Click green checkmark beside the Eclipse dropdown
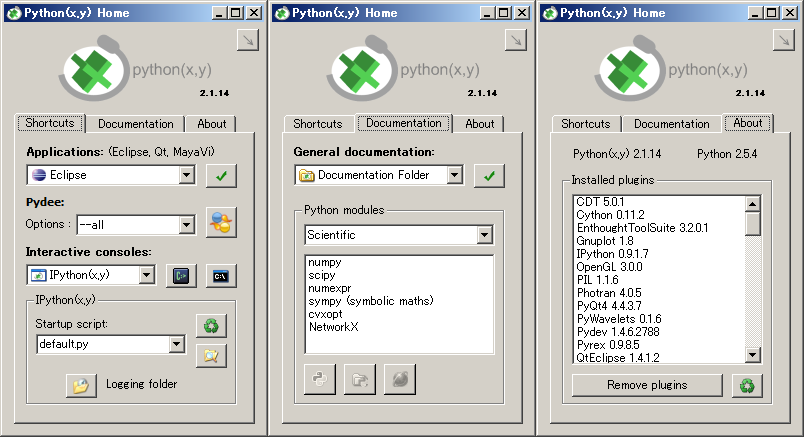The image size is (805, 437). pos(221,175)
